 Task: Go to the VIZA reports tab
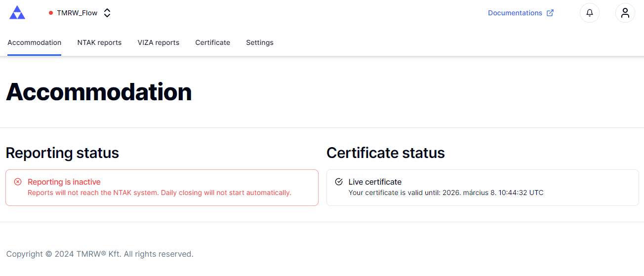coord(159,42)
